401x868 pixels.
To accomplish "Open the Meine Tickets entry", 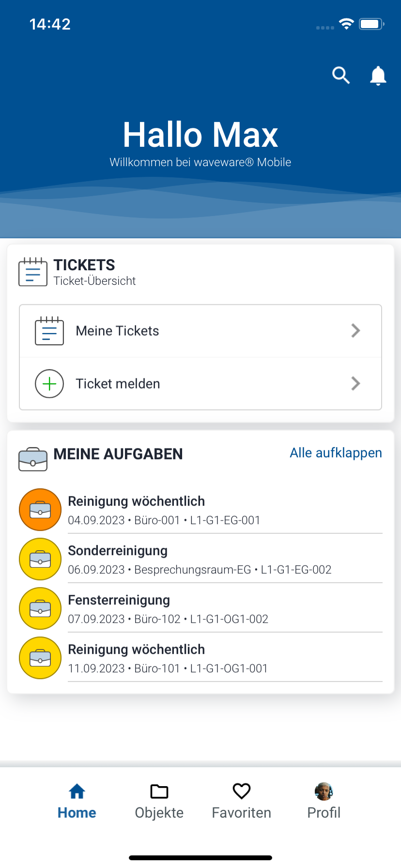I will pos(118,331).
